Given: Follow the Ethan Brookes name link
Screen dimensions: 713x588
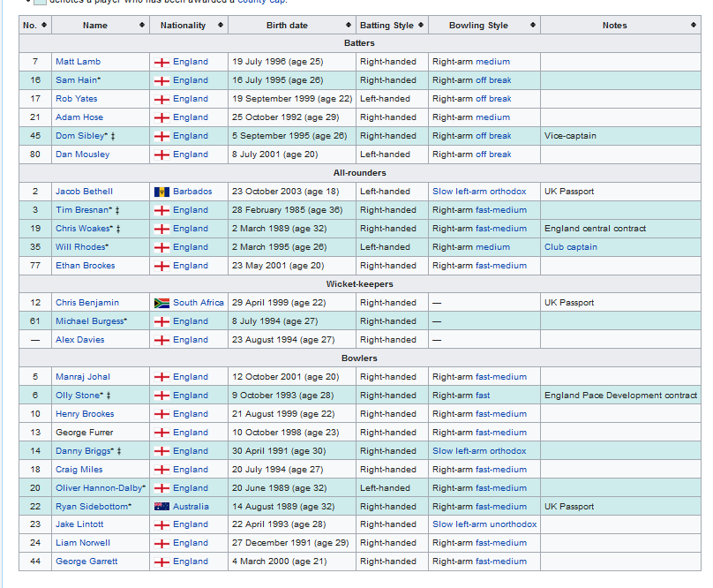Looking at the screenshot, I should click(x=86, y=266).
